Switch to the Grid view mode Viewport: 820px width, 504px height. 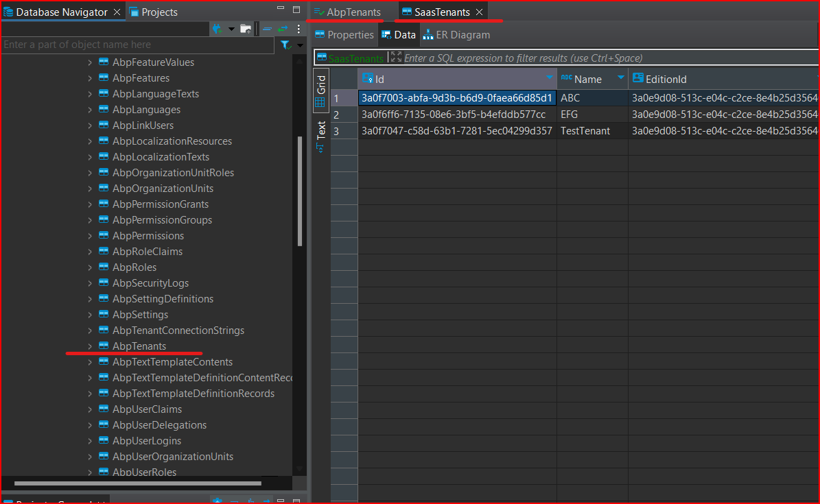[x=320, y=91]
